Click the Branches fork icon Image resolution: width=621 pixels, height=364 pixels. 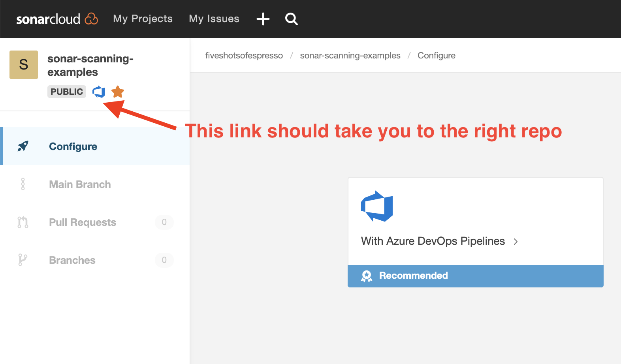[23, 260]
